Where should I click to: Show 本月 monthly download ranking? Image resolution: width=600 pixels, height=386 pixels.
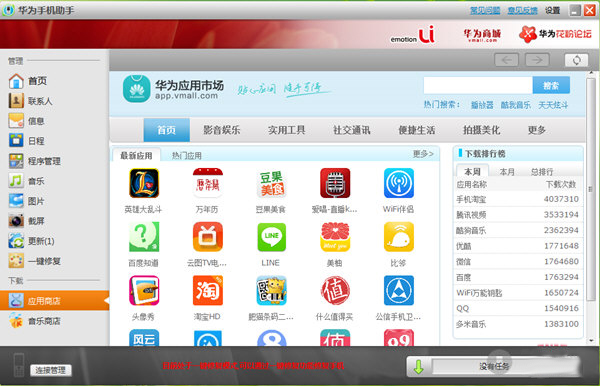click(507, 172)
